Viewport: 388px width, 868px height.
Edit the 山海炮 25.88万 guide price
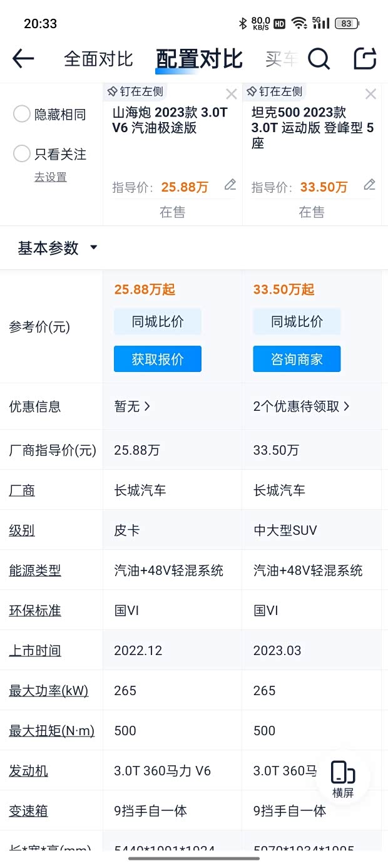click(x=230, y=185)
